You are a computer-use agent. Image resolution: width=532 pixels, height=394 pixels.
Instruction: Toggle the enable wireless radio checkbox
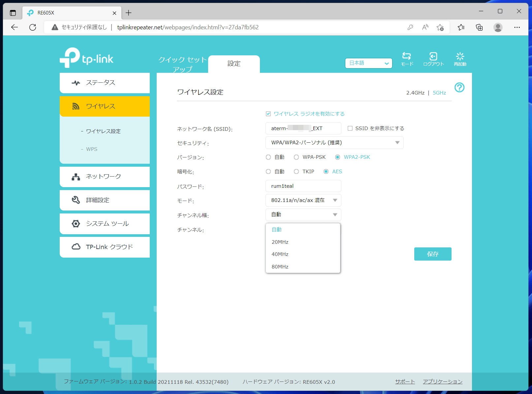tap(268, 114)
